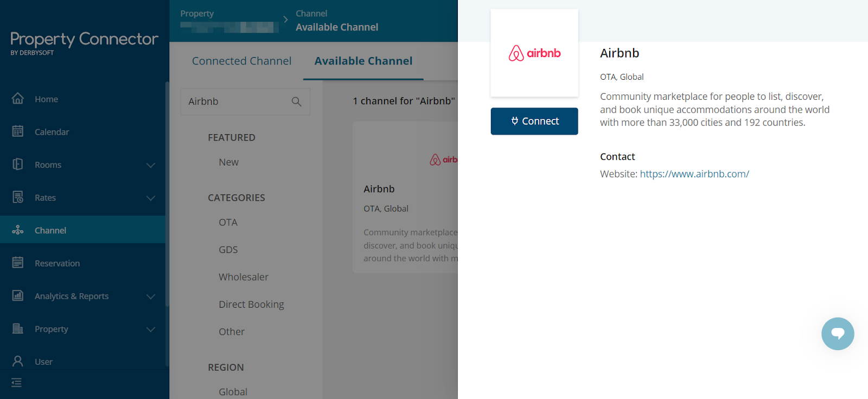Click the search magnifier icon
Screen dimensions: 868x399
296,102
